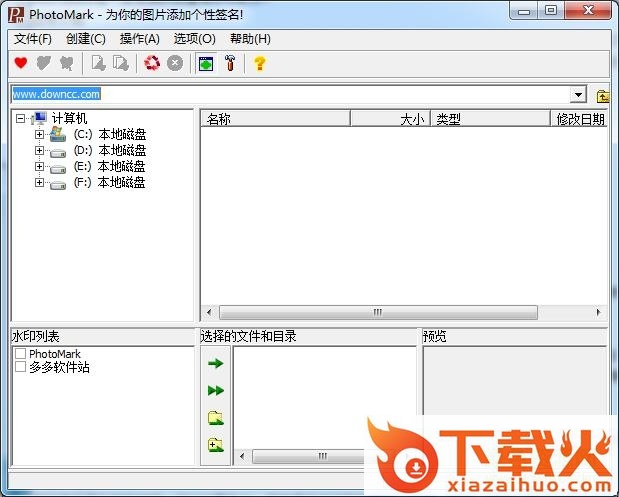Select (F:) 本地磁盘 in the tree
This screenshot has height=497, width=619.
coord(109,182)
